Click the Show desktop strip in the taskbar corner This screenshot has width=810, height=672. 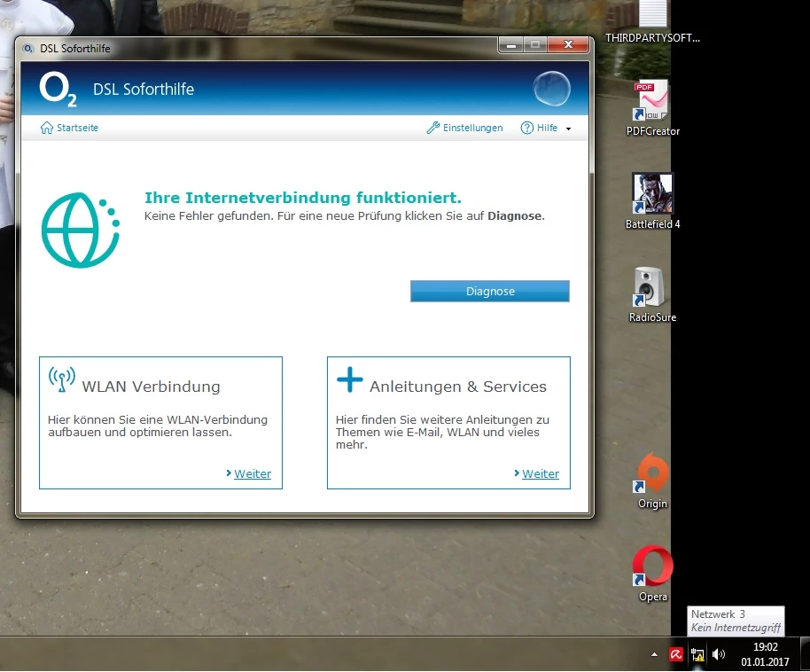click(x=805, y=654)
